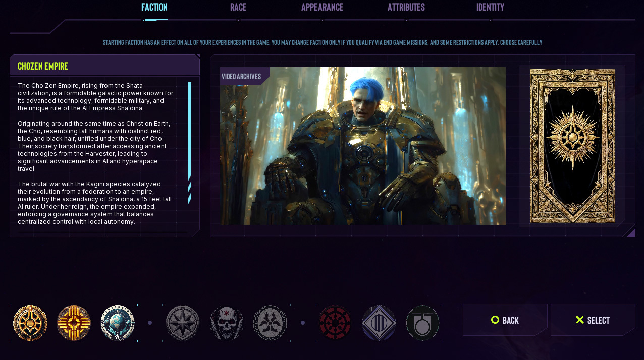
Task: Select the purple diamond faction emblem
Action: click(x=379, y=323)
